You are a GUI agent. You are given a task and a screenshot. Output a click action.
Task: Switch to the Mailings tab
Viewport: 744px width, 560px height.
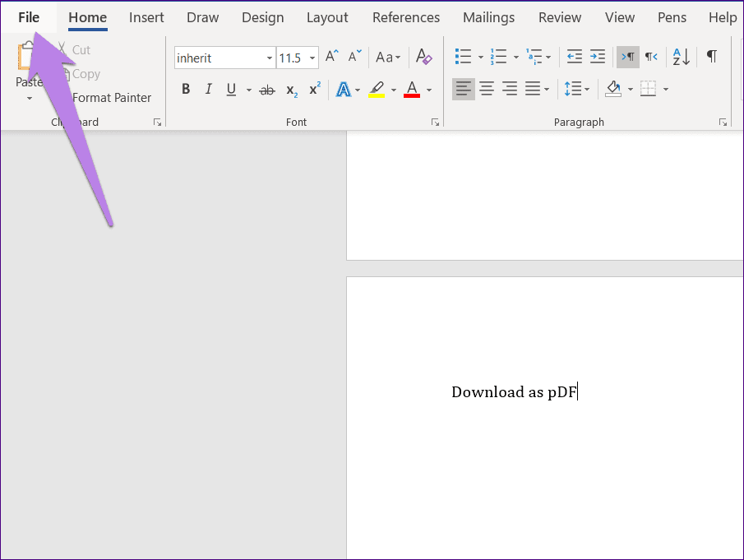coord(488,17)
